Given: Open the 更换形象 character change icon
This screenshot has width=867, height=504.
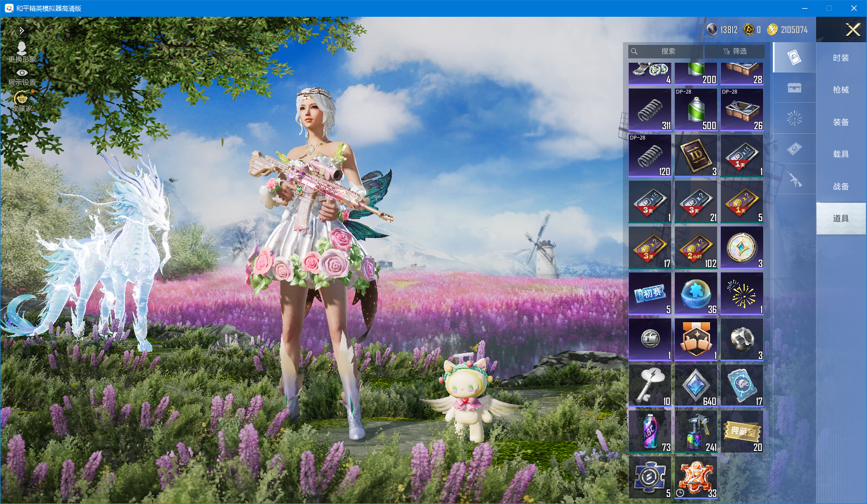Looking at the screenshot, I should pos(22,52).
